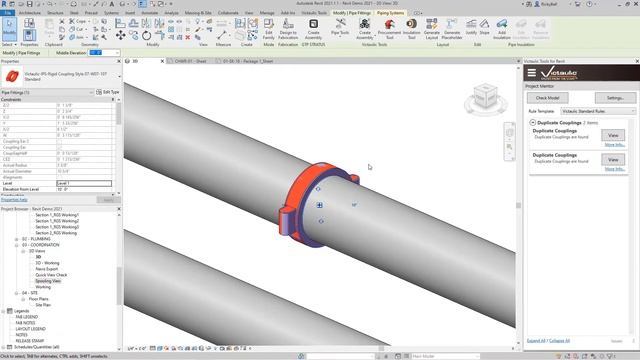
Task: Open the File menu tab
Action: pos(8,13)
